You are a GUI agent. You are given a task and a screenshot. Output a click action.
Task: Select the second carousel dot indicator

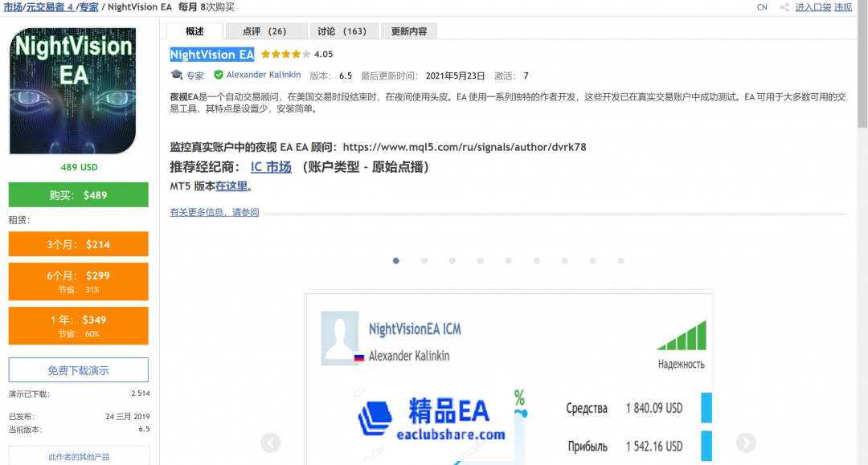pos(424,261)
